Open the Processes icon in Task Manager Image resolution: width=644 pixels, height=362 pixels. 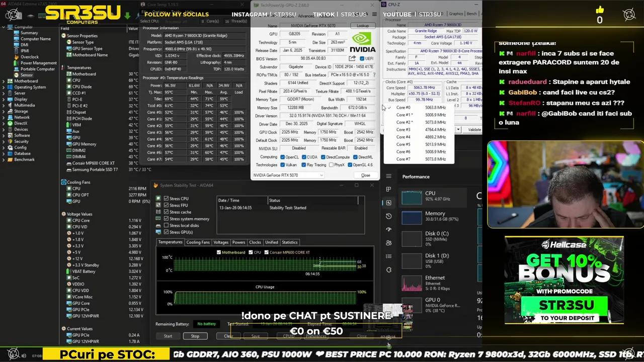[x=388, y=189]
